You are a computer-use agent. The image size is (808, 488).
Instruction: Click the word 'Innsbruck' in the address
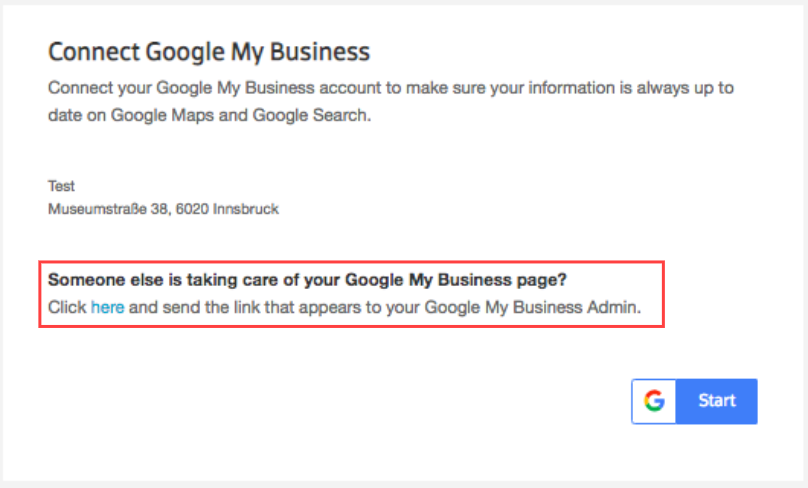click(246, 209)
